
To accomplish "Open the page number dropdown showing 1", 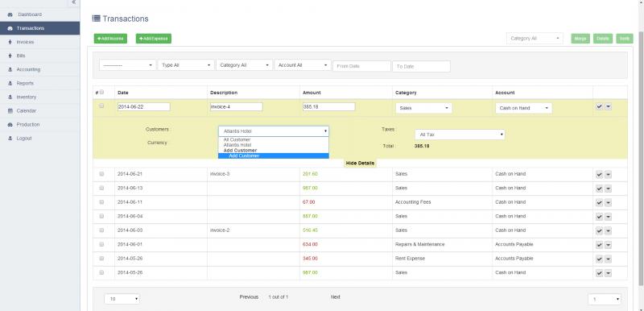I will [605, 300].
